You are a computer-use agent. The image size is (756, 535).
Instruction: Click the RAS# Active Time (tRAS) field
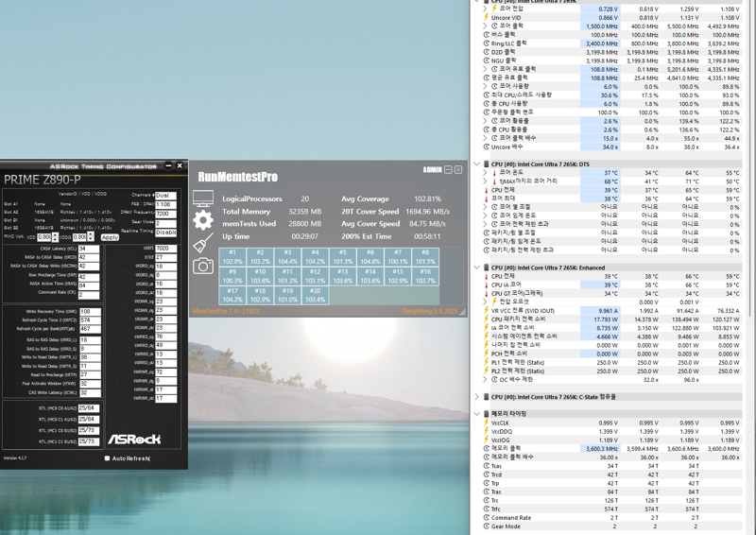89,285
